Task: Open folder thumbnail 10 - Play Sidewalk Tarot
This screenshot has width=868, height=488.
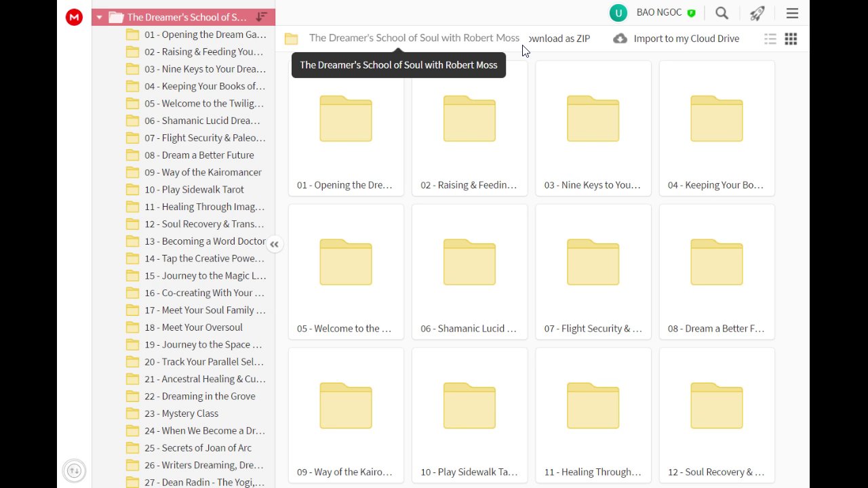Action: pyautogui.click(x=469, y=415)
